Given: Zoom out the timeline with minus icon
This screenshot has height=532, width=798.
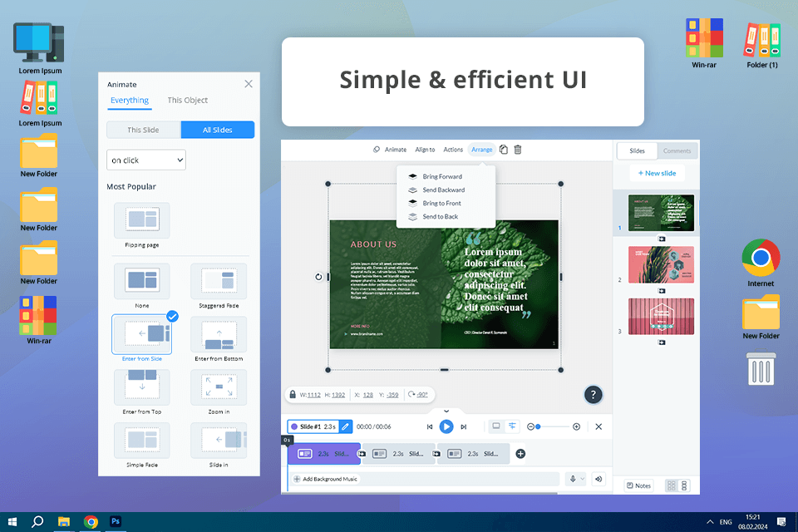Looking at the screenshot, I should click(530, 426).
